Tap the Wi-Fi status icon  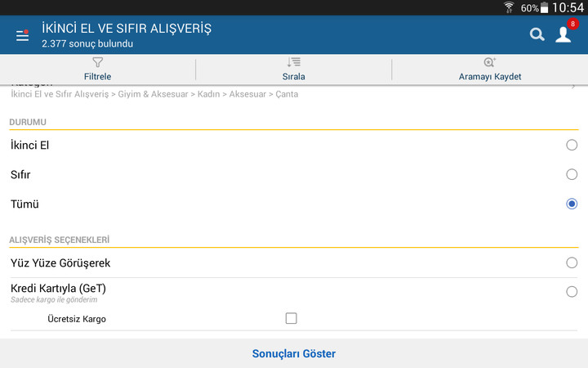tap(509, 7)
